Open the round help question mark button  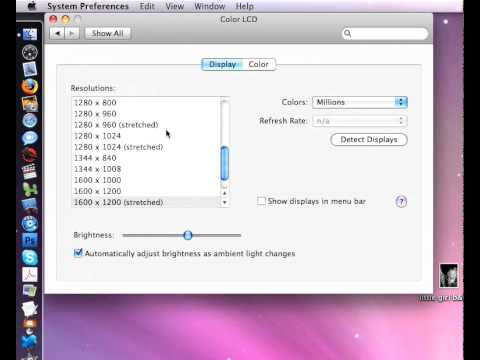(x=401, y=201)
